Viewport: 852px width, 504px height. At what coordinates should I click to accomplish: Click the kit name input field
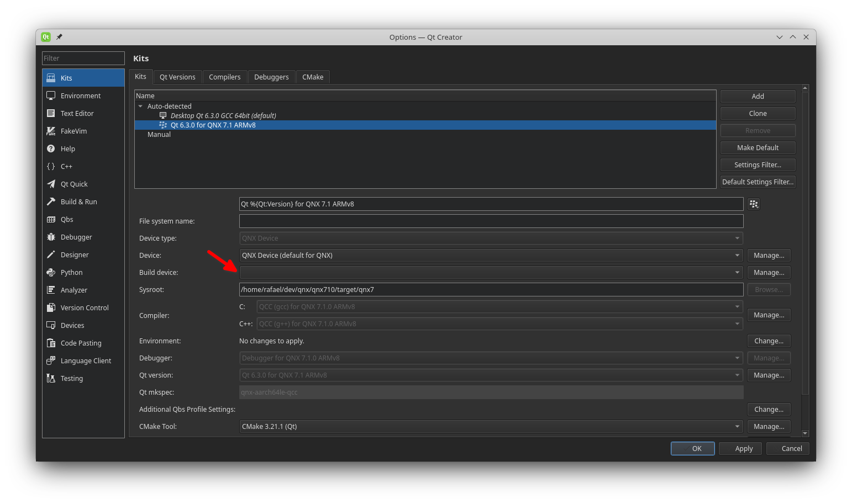tap(491, 204)
